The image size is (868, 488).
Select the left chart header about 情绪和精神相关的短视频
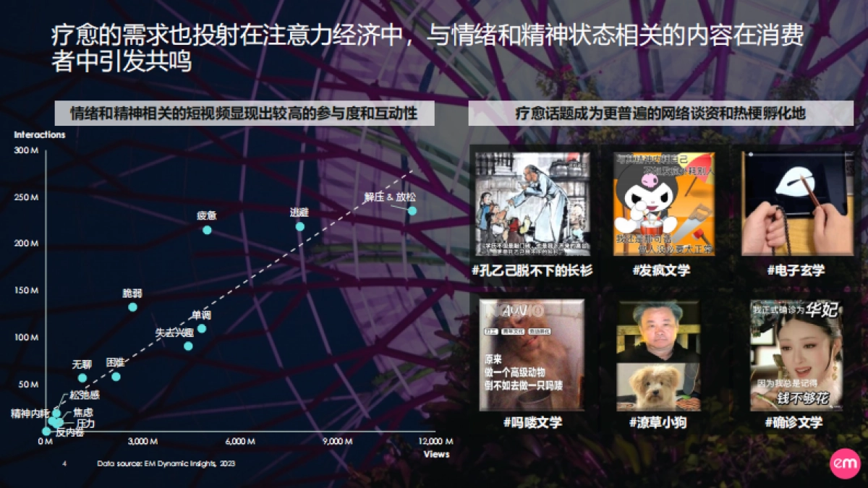coord(247,112)
